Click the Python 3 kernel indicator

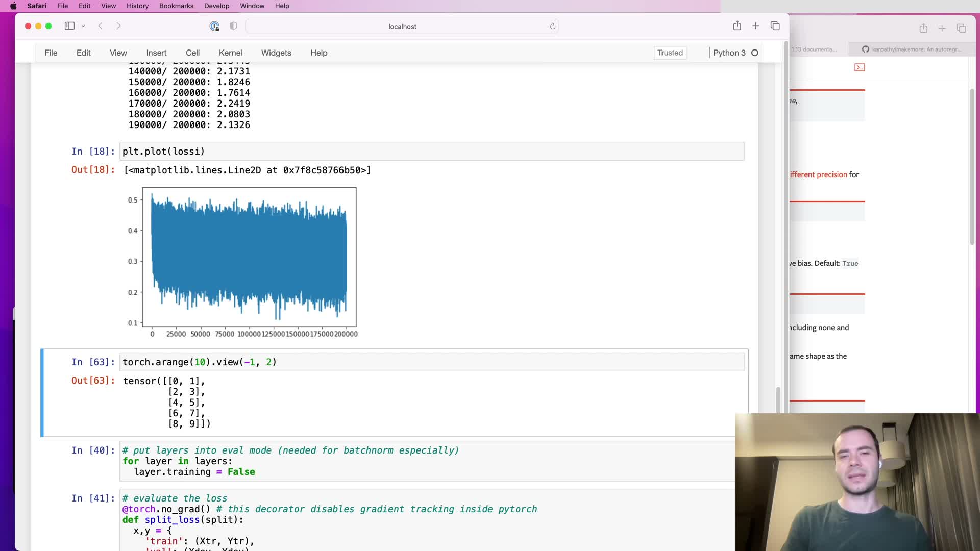point(729,53)
